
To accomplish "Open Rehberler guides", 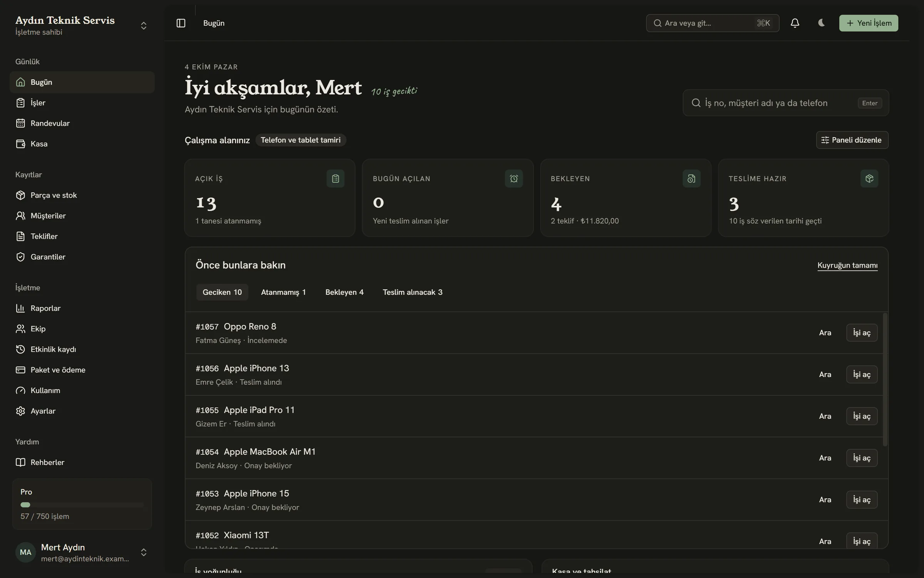I will tap(82, 462).
